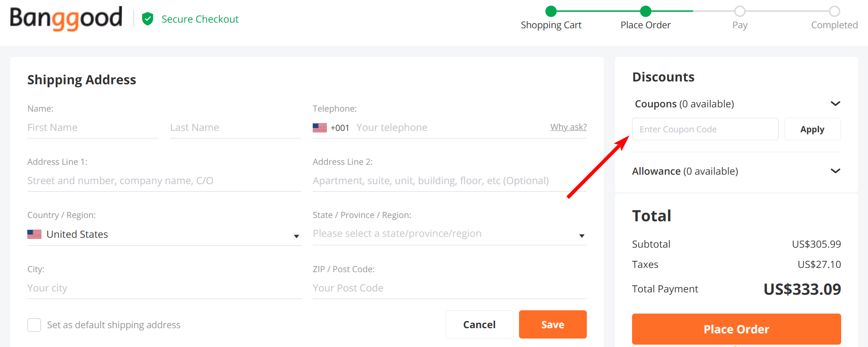Click the Banggood logo
868x347 pixels.
66,18
